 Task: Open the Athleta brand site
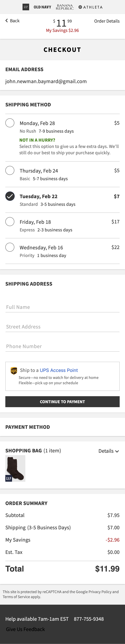tap(90, 7)
